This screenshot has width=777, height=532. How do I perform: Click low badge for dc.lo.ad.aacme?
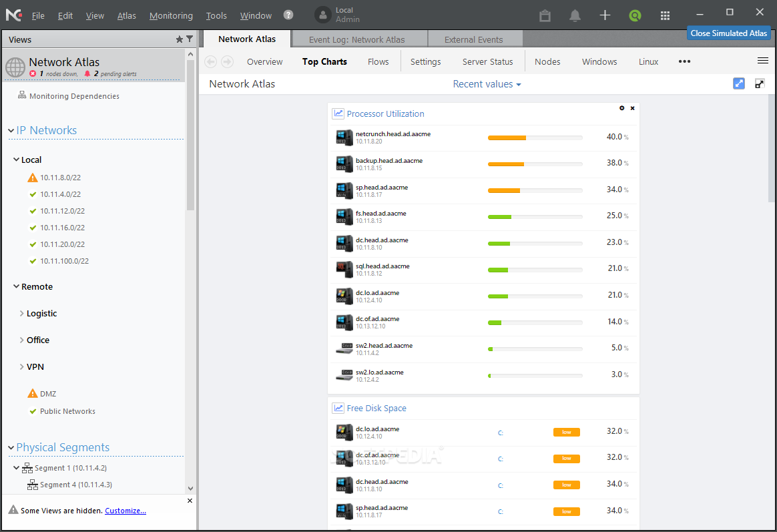click(567, 432)
